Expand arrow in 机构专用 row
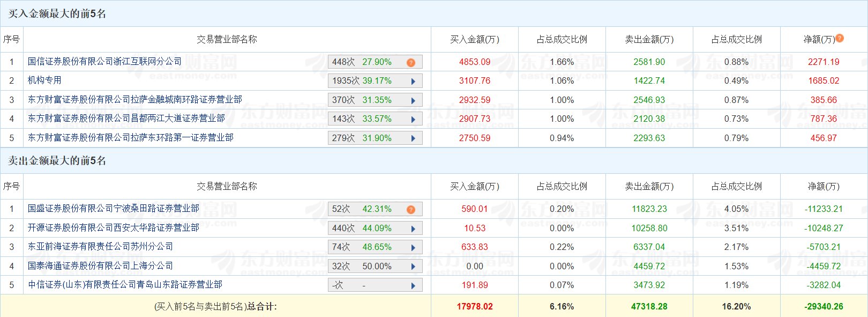 pos(413,82)
